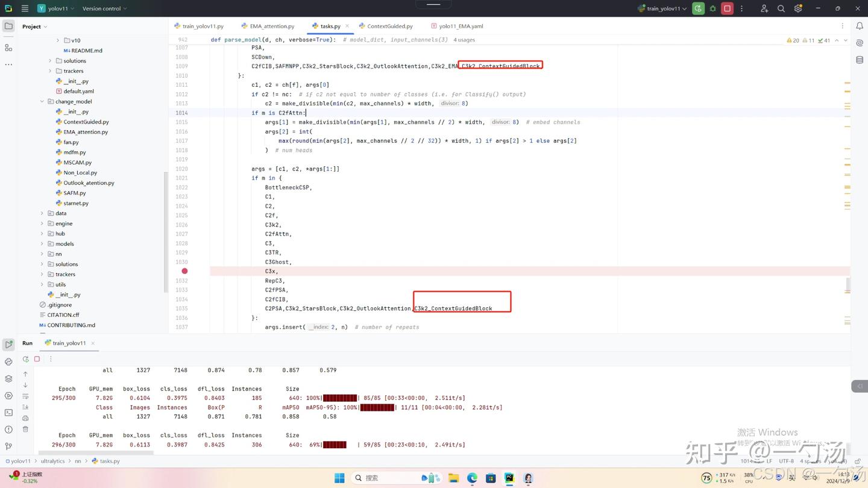The height and width of the screenshot is (488, 868).
Task: Open EMA_attention.py in project tree
Action: click(x=86, y=132)
